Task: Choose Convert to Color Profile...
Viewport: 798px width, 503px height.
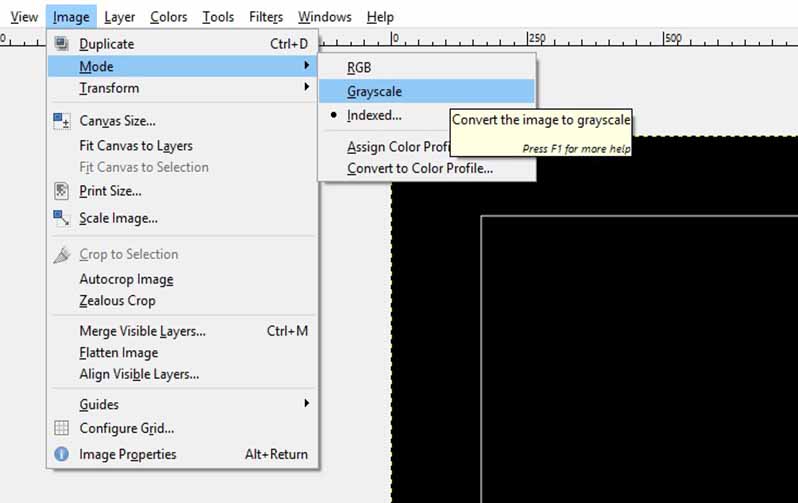Action: [427, 168]
